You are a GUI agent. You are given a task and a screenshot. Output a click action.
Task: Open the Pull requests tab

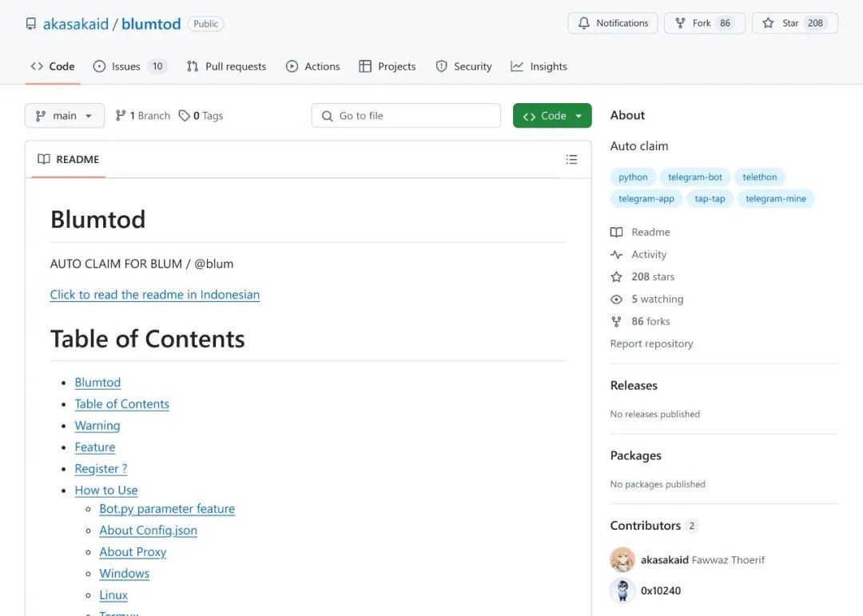tap(226, 66)
